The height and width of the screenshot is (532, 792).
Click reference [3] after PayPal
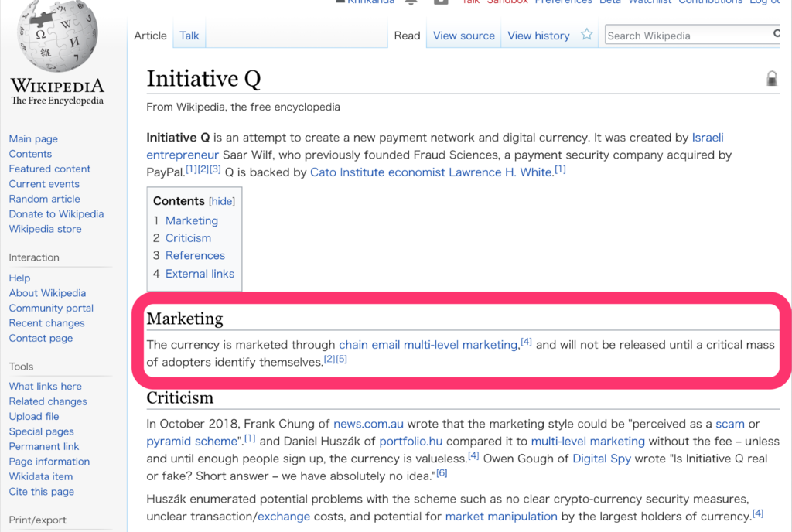click(215, 169)
